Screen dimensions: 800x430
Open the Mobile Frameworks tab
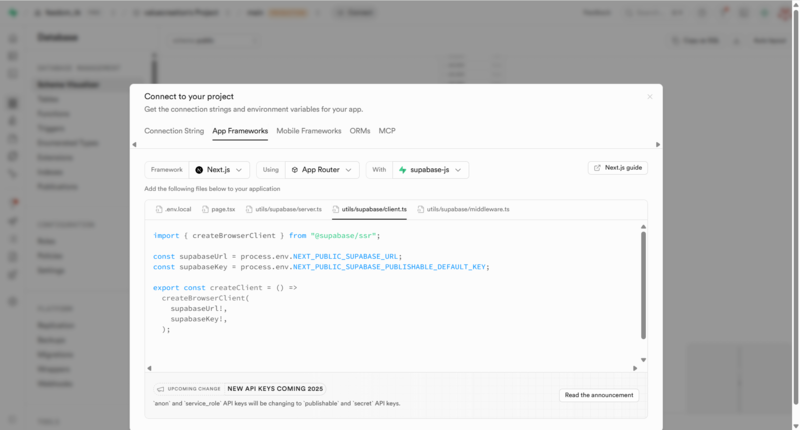[309, 131]
